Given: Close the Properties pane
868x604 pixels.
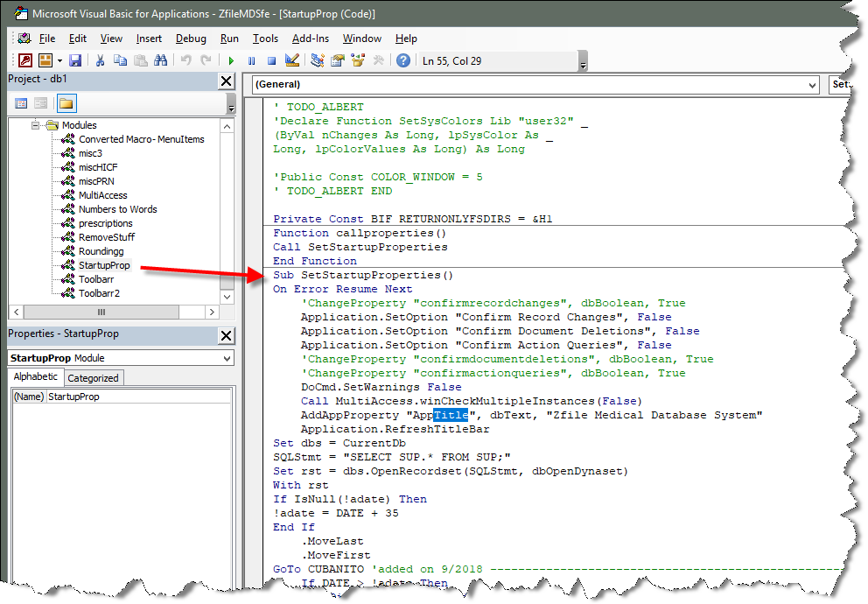Looking at the screenshot, I should pos(226,335).
